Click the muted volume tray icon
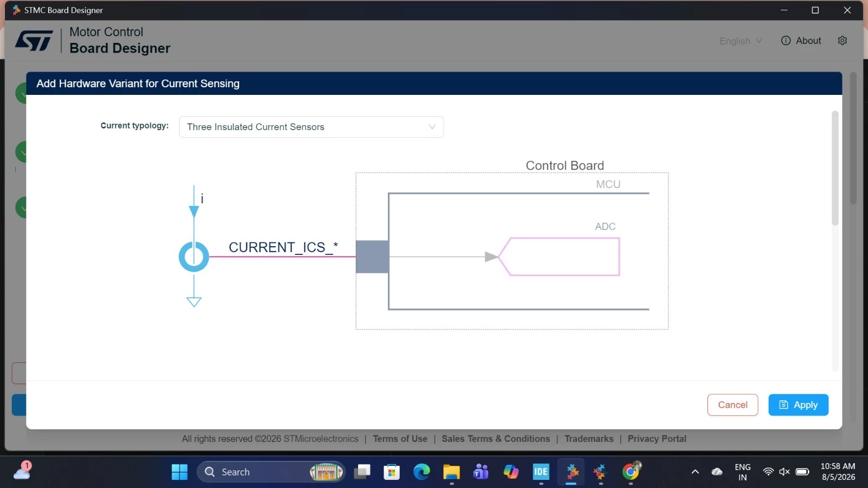 784,472
